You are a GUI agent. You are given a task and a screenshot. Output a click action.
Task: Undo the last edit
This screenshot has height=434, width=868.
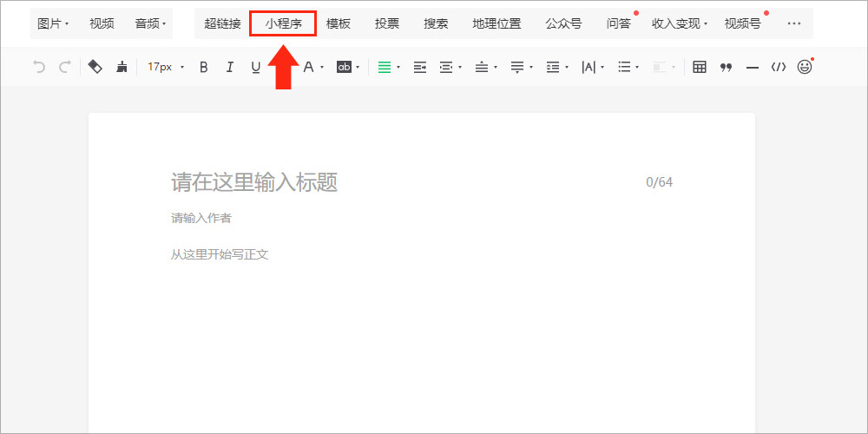tap(39, 67)
